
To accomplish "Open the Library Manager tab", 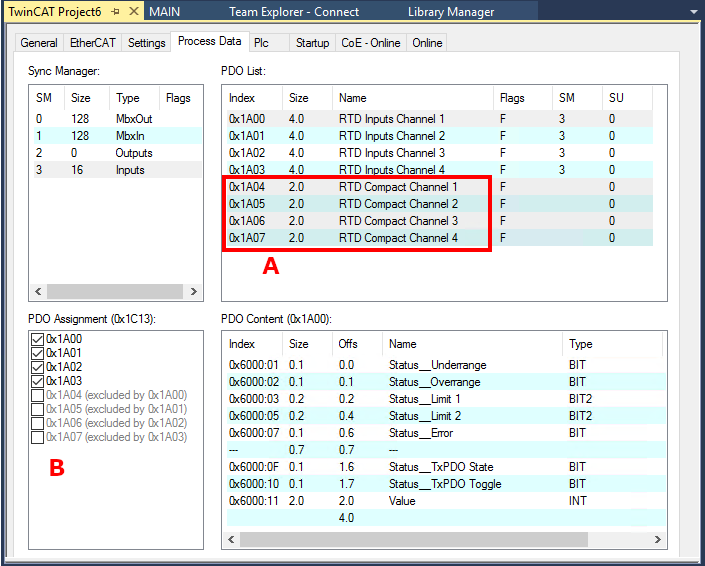I will click(451, 12).
